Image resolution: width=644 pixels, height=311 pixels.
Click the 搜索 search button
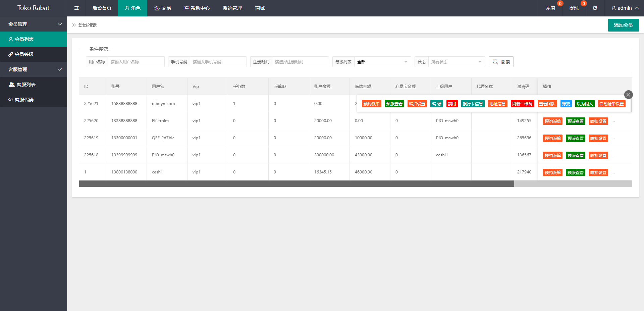[501, 62]
